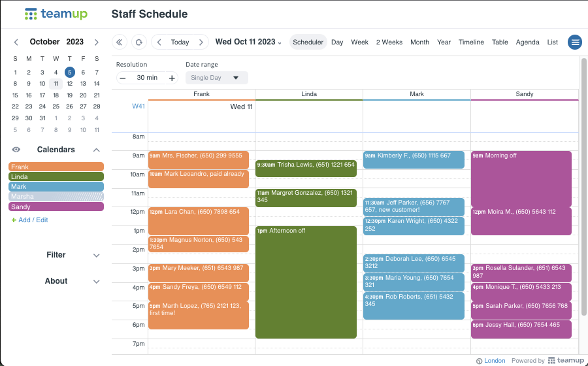The image size is (588, 366).
Task: Open the Date range Single Day dropdown
Action: coord(217,78)
